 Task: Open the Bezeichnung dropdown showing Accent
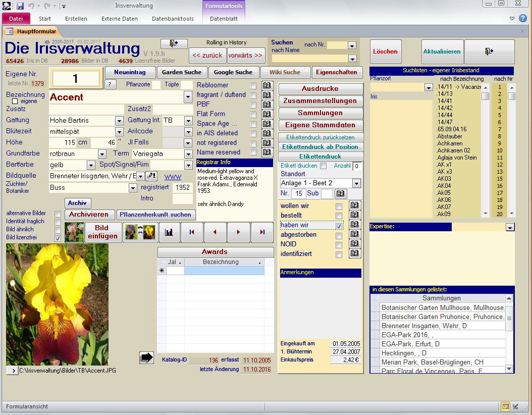pos(188,97)
